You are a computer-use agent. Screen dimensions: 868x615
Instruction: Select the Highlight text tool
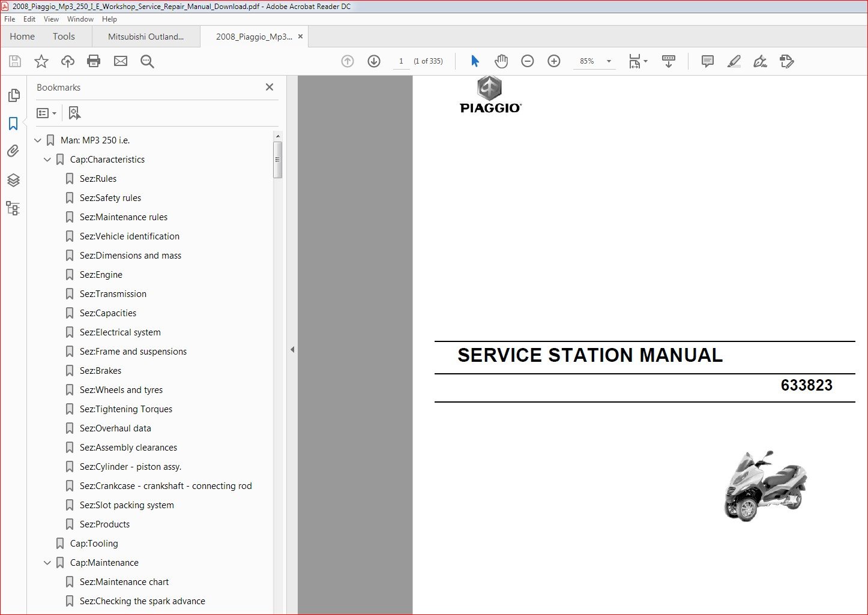pyautogui.click(x=734, y=61)
